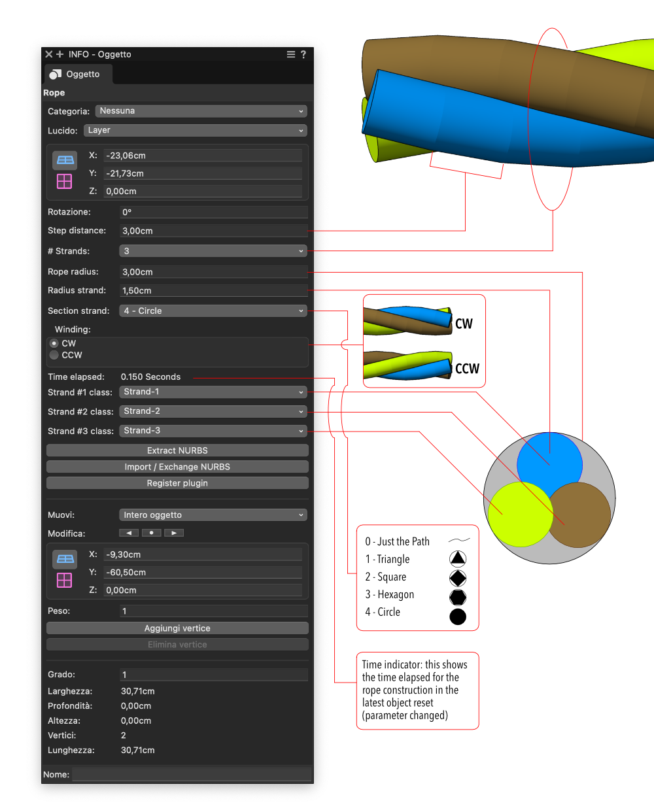Open the Section strand dropdown
This screenshot has height=812, width=654.
213,311
